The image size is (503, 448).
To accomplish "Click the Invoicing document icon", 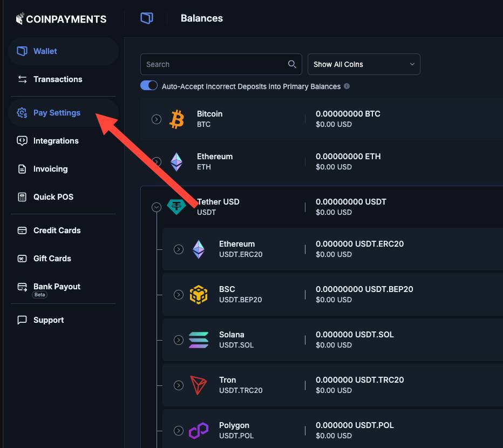I will click(x=22, y=169).
